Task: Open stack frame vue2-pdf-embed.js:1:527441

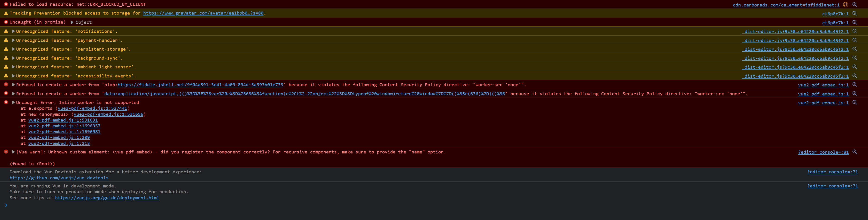Action: pos(92,108)
